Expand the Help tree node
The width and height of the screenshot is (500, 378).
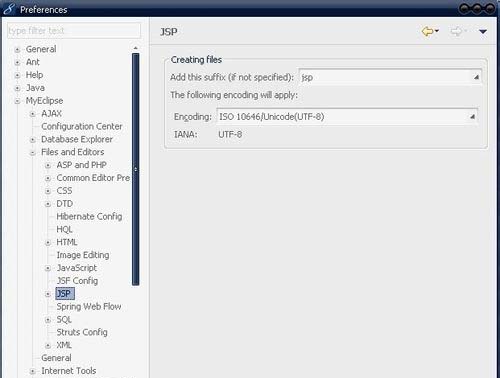coord(17,75)
